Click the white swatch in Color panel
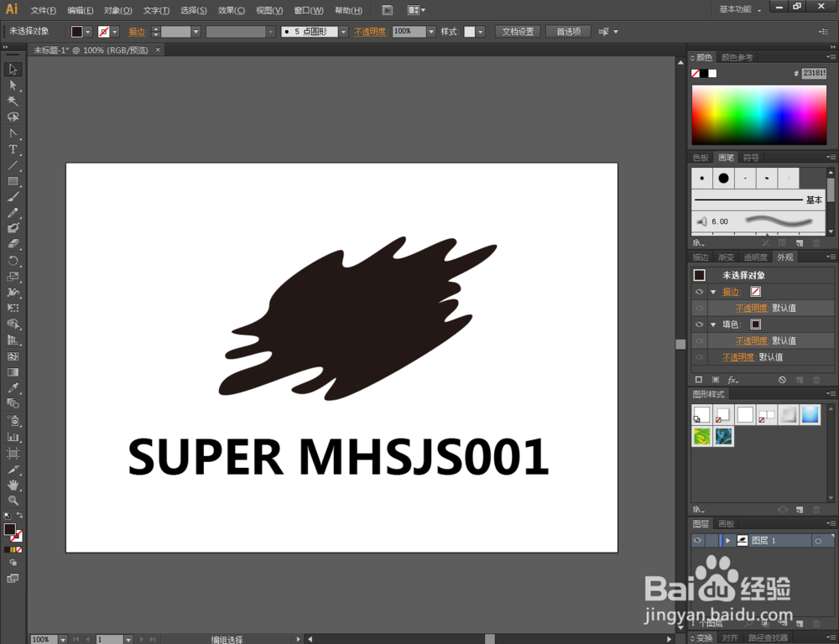 [x=712, y=73]
